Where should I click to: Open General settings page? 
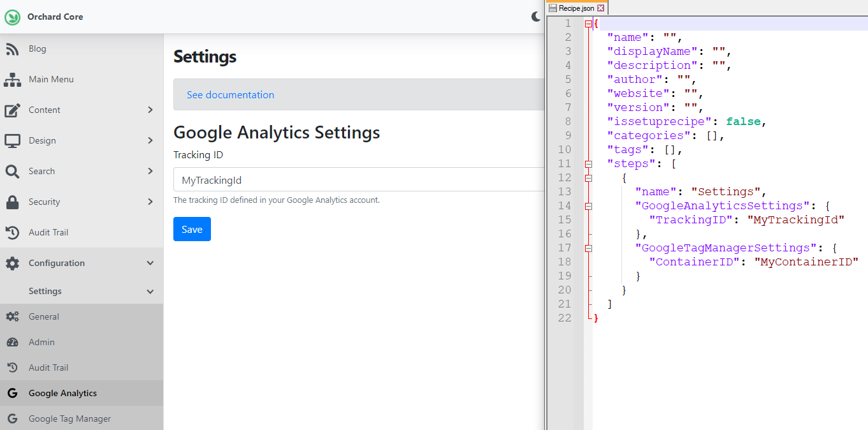click(x=82, y=317)
